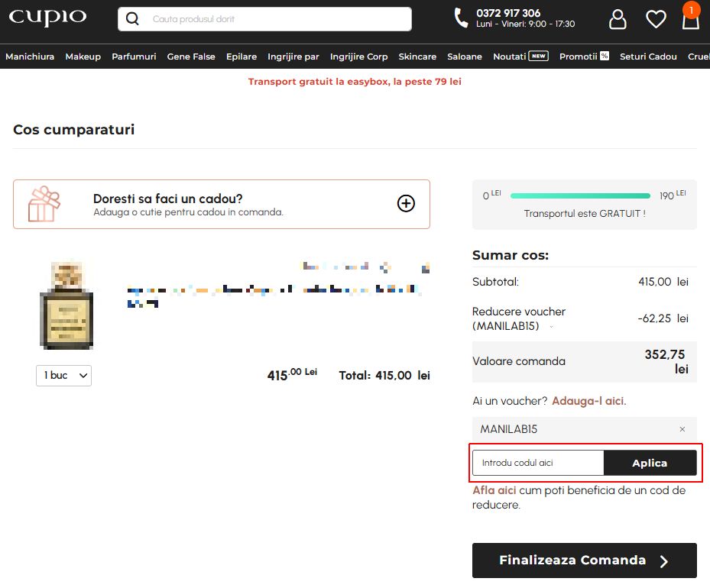Open the Promotii menu item
The width and height of the screenshot is (710, 588).
point(584,57)
